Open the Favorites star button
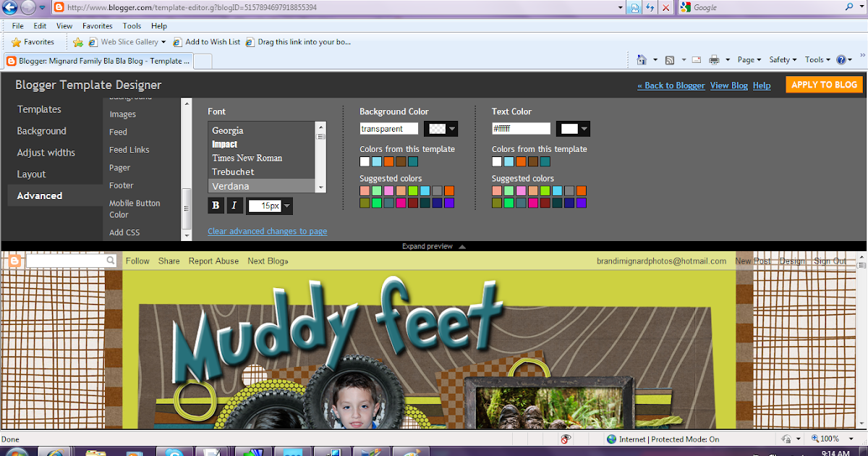 tap(33, 42)
